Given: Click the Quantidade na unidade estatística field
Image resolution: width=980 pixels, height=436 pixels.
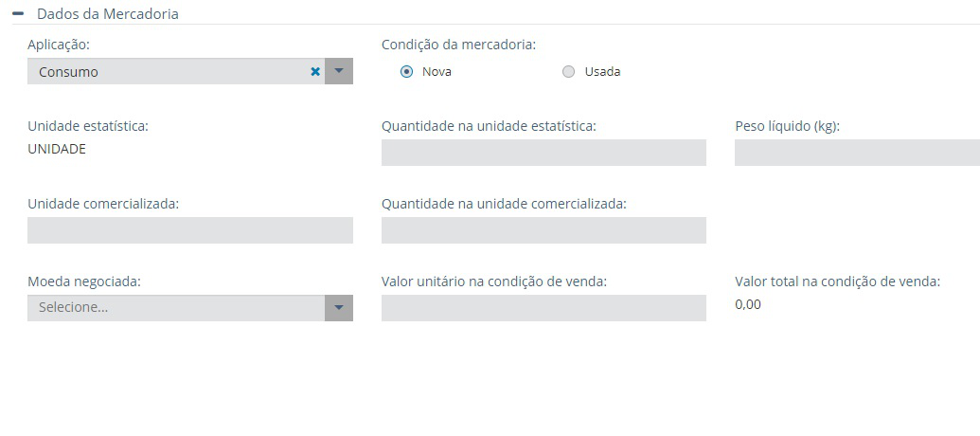Looking at the screenshot, I should (x=543, y=153).
